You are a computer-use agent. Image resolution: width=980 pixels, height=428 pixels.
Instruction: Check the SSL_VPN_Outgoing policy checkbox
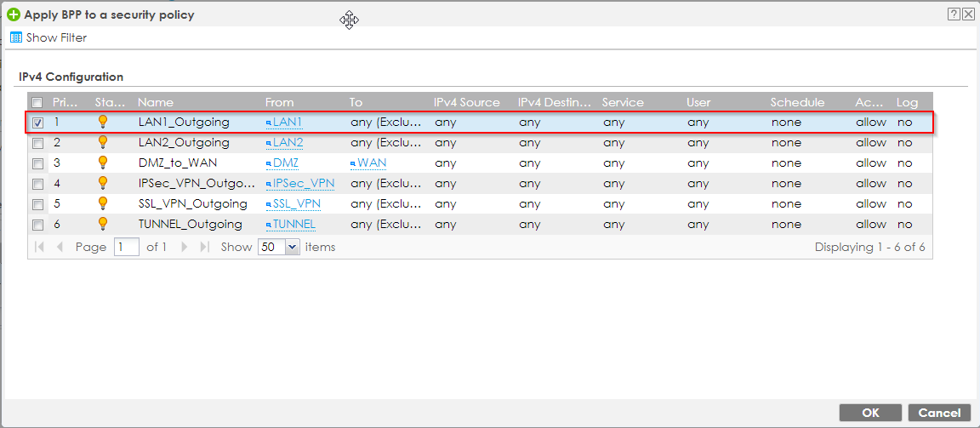pyautogui.click(x=37, y=204)
